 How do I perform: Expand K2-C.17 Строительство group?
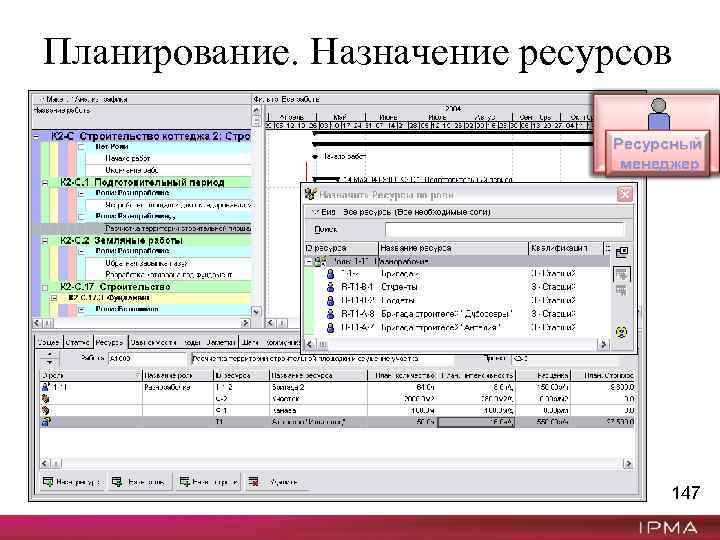pos(45,287)
